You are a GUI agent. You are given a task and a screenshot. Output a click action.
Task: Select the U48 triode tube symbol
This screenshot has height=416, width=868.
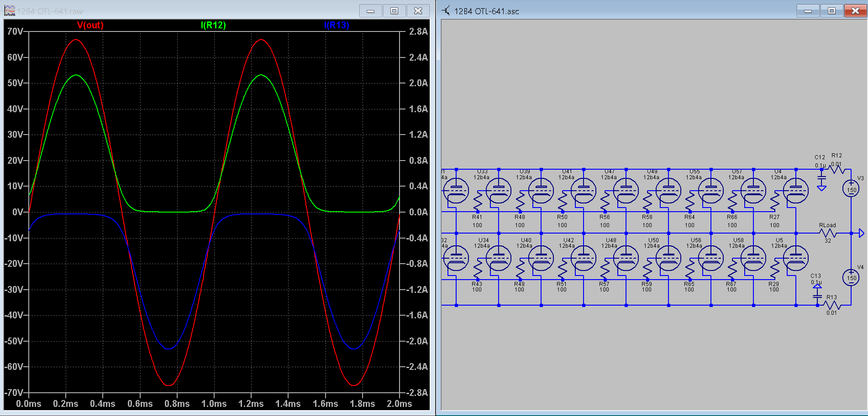[x=626, y=258]
